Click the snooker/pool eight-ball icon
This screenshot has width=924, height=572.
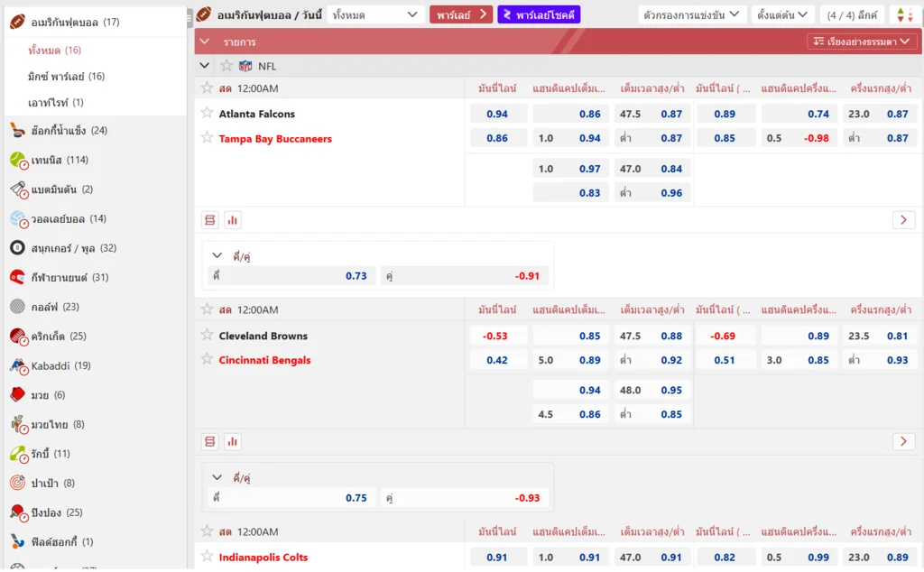(18, 248)
